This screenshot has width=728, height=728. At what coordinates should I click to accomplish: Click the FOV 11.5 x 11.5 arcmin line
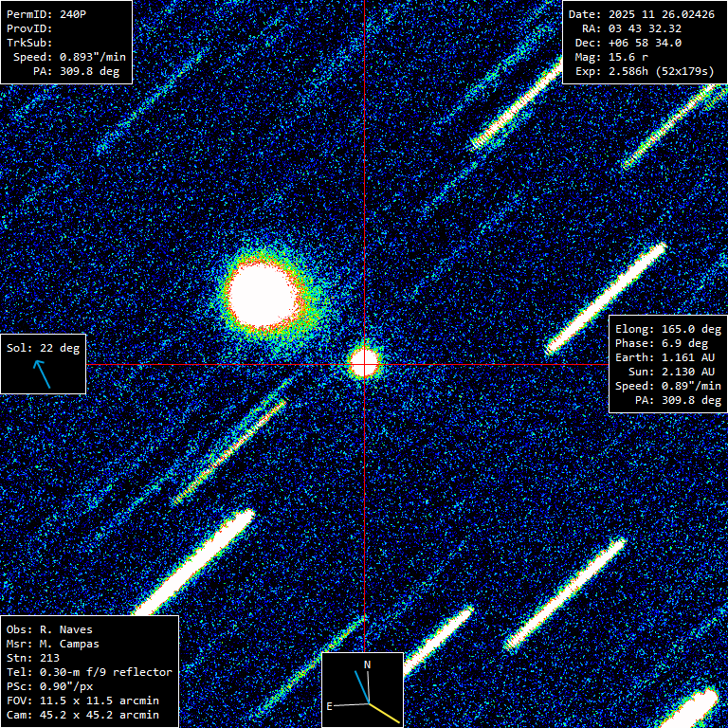82,701
